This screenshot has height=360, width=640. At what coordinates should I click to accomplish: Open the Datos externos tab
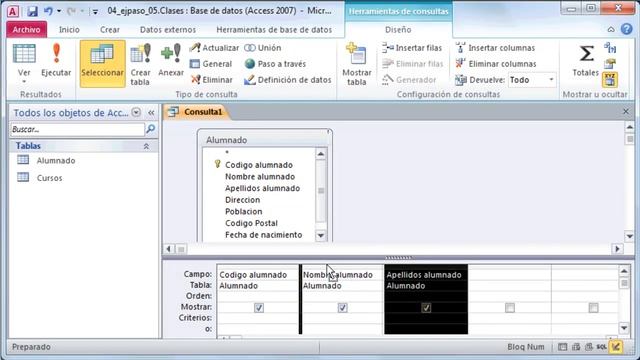pos(168,29)
